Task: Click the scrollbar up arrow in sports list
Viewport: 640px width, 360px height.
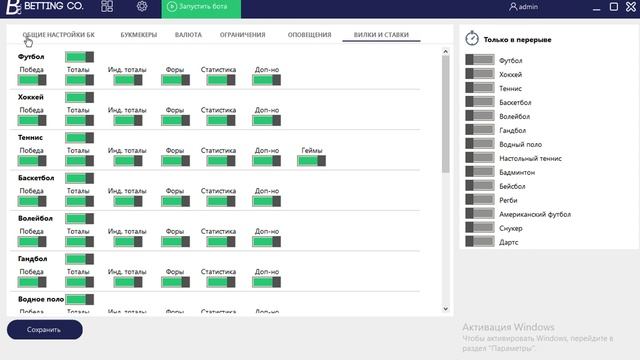Action: (445, 51)
